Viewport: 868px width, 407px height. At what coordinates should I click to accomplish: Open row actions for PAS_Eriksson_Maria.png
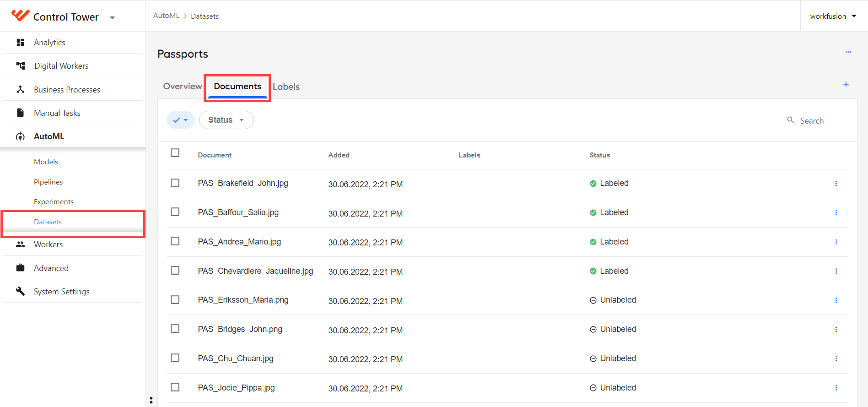click(x=836, y=300)
